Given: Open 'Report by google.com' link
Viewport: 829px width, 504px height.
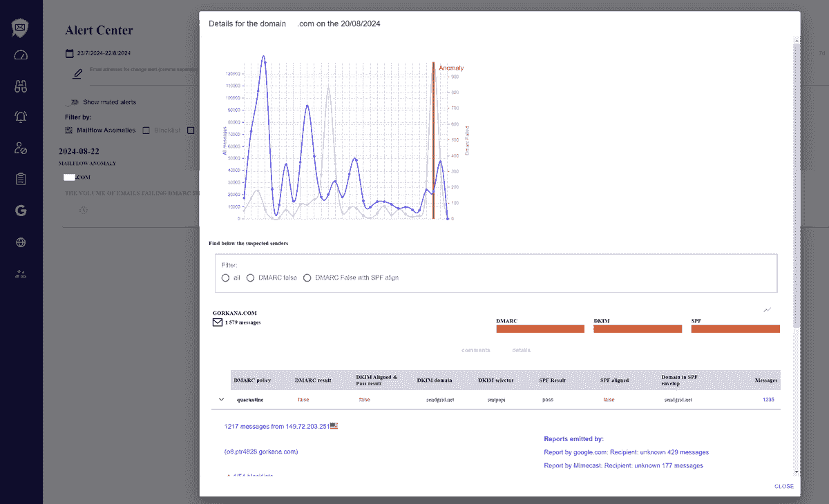Looking at the screenshot, I should point(627,452).
